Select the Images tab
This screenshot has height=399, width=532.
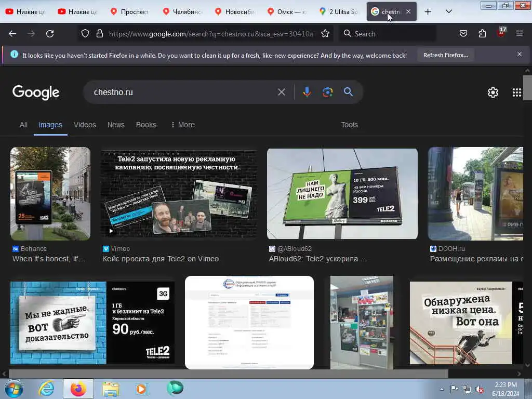pyautogui.click(x=50, y=125)
